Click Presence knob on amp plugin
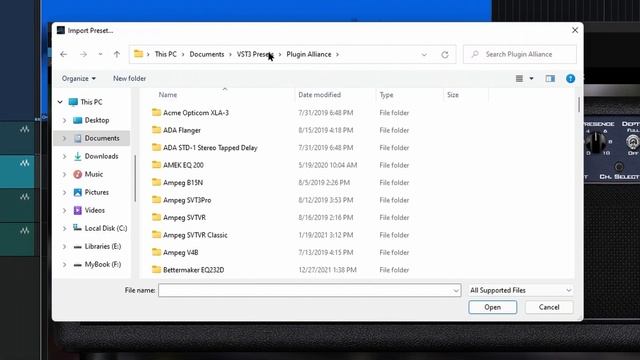 click(596, 142)
